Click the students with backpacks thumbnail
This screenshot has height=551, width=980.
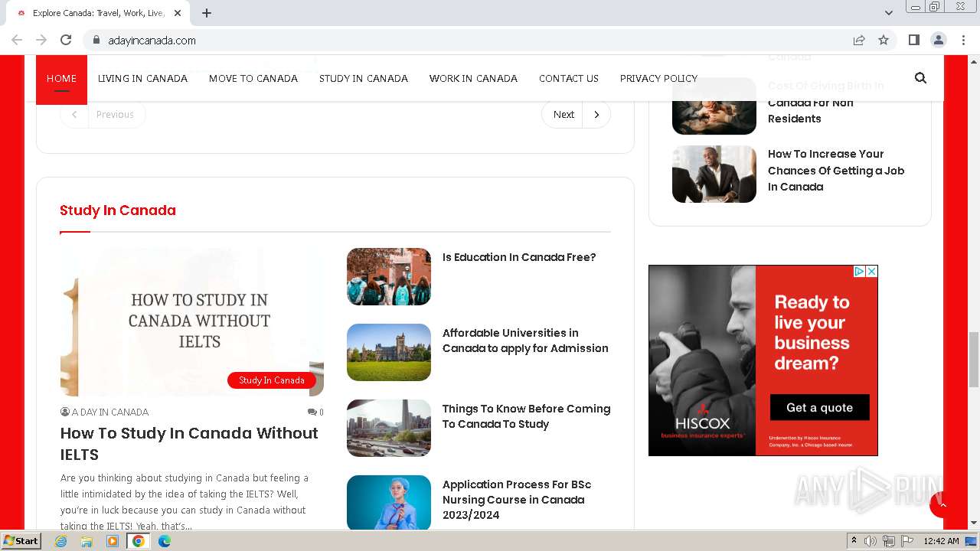click(x=389, y=276)
